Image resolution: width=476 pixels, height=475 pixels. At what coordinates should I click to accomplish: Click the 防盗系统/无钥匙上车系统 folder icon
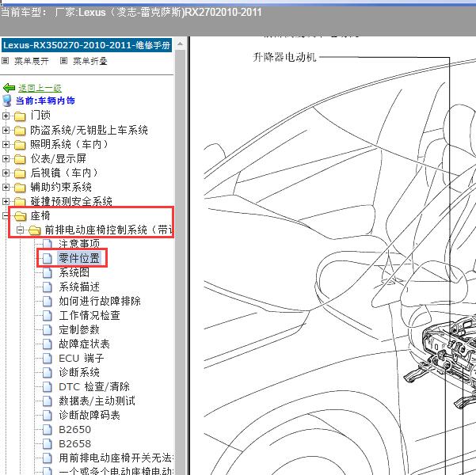pos(20,131)
